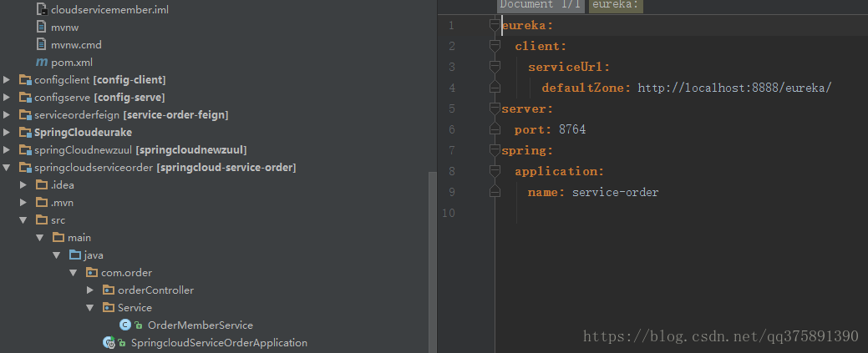Click the src folder icon

(42, 220)
